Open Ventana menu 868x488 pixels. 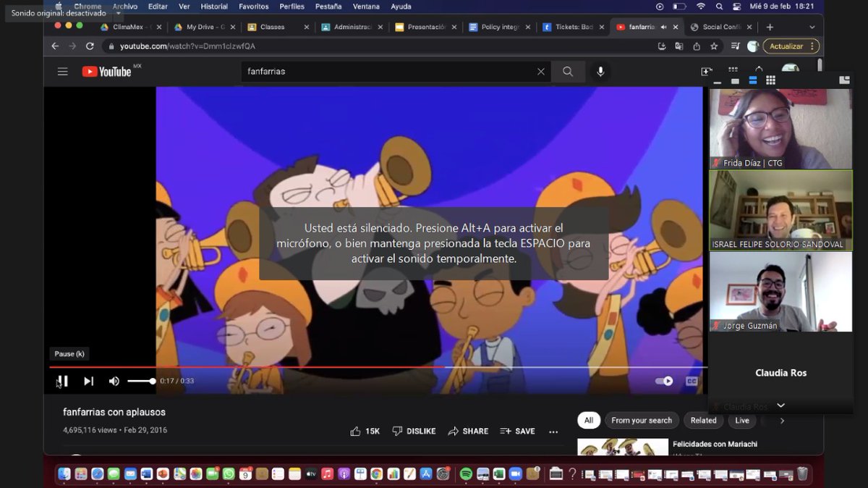pos(366,7)
